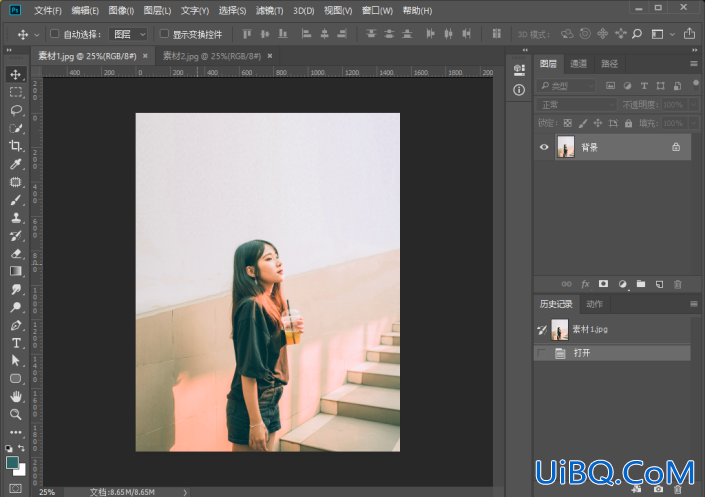Enable the 自动选择 checkbox
The image size is (705, 497).
54,34
